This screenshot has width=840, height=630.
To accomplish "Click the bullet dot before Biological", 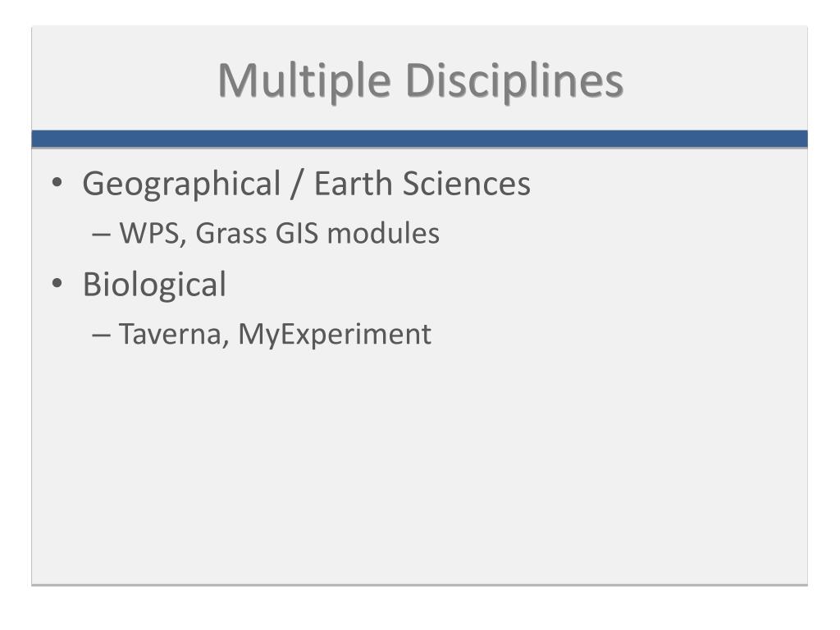I will (57, 283).
